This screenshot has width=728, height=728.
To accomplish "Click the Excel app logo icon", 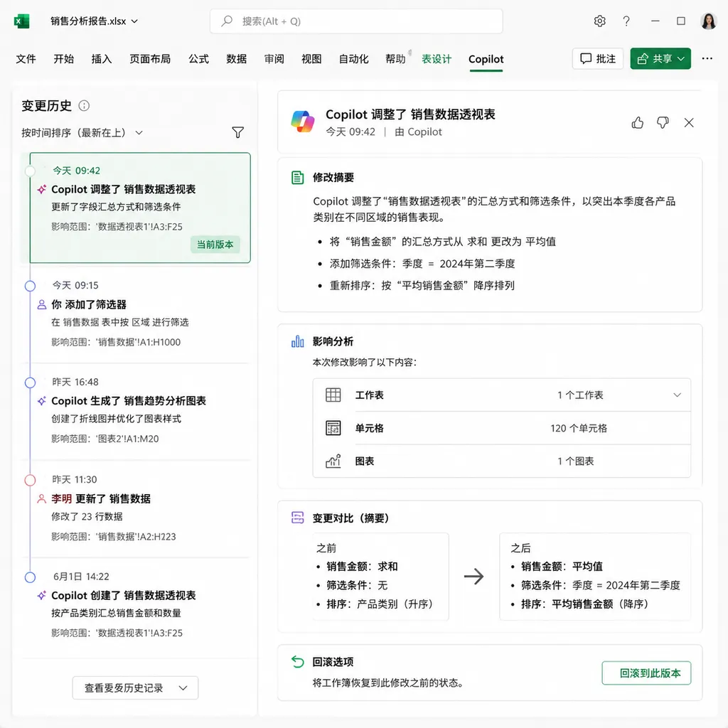I will [21, 21].
